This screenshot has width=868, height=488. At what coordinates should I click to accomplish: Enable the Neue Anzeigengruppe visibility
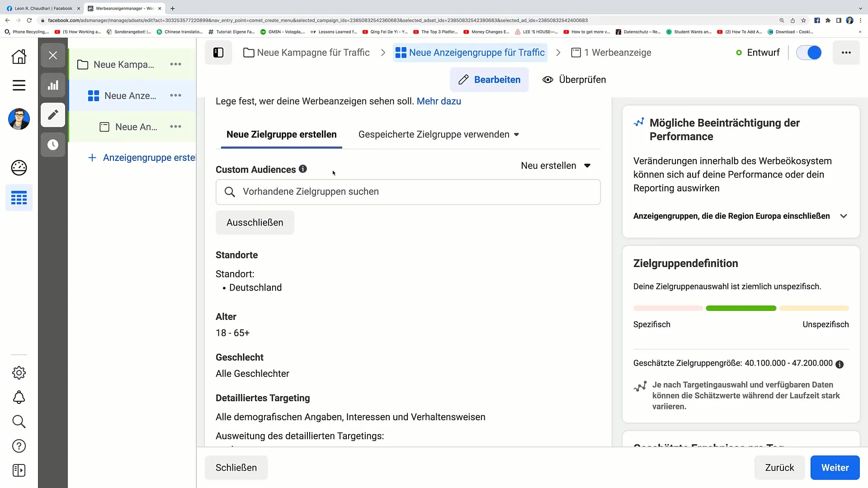coord(811,53)
